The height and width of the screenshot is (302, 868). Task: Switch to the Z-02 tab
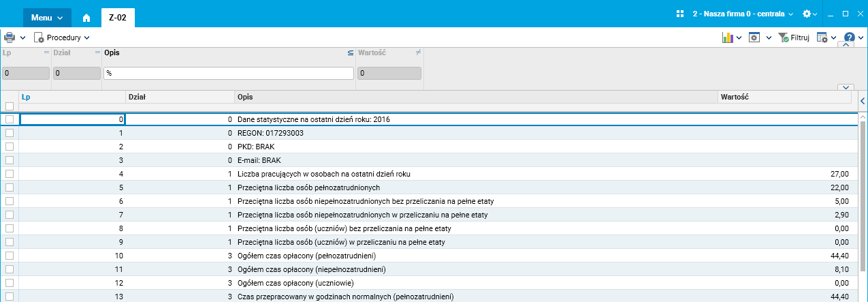[117, 17]
